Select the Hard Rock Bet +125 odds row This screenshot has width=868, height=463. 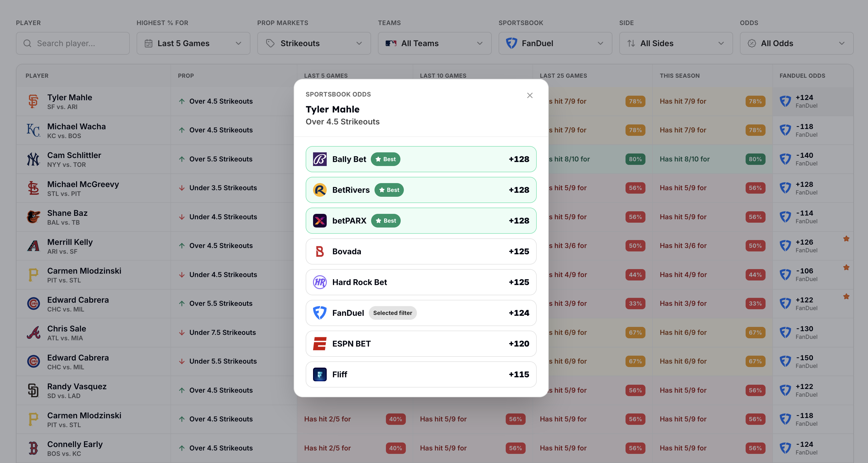click(x=421, y=282)
